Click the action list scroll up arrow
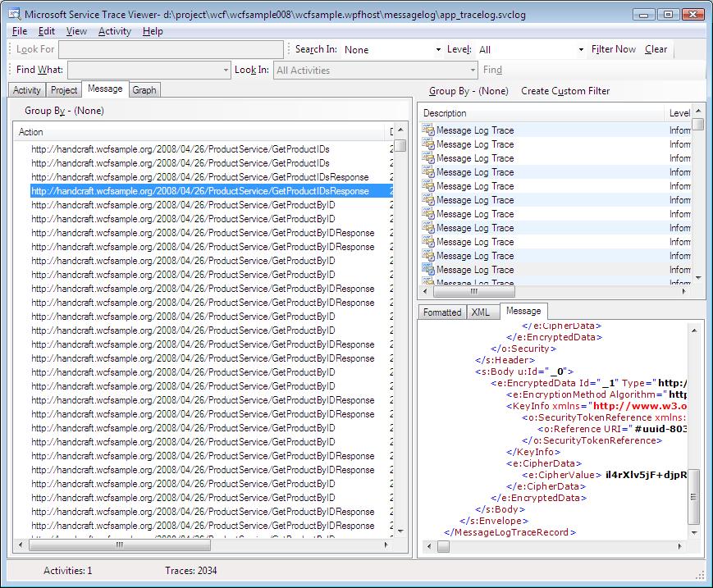 400,130
